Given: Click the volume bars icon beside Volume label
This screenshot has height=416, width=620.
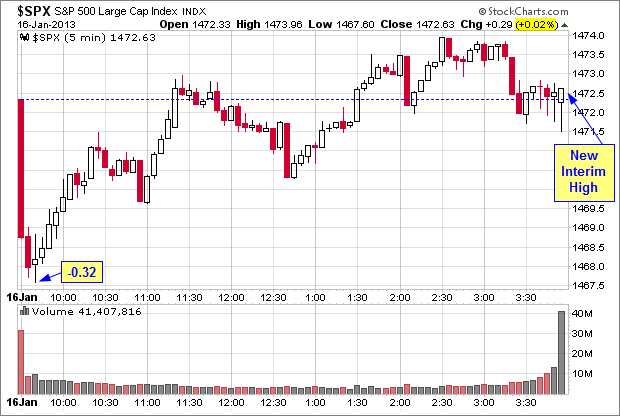Looking at the screenshot, I should coord(25,311).
